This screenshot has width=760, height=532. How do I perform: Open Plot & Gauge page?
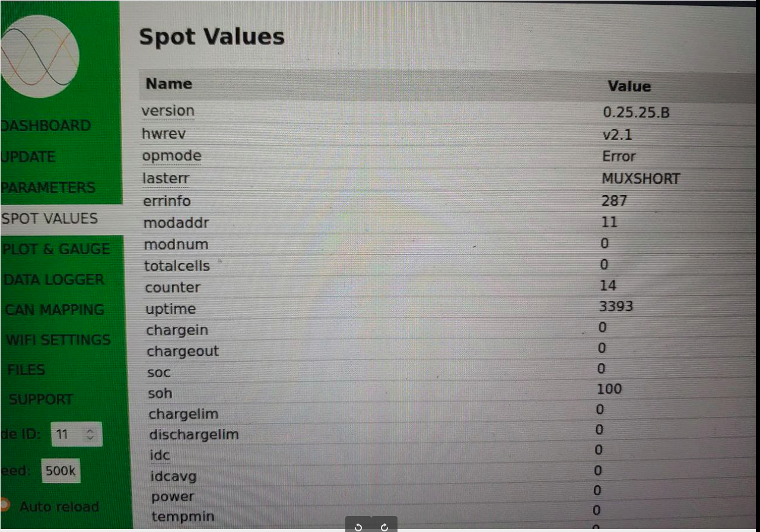pos(57,249)
